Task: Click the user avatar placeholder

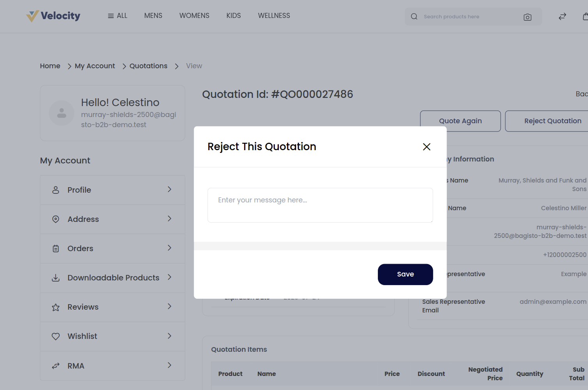Action: [62, 113]
